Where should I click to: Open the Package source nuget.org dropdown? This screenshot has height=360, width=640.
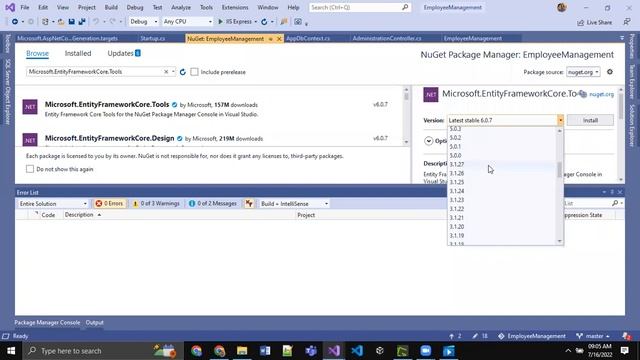[x=583, y=72]
